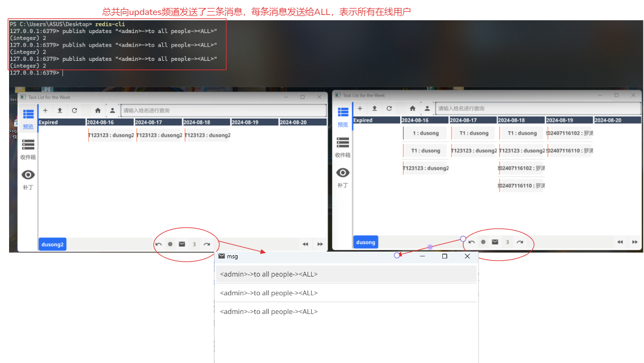Click the blue dusong2 user button
Viewport: 644px width, 363px height.
coord(52,245)
